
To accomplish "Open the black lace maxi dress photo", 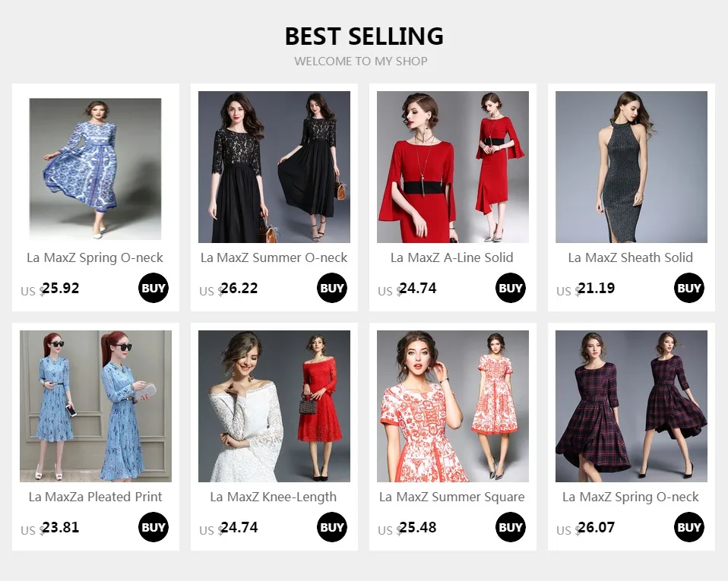I will click(x=274, y=167).
